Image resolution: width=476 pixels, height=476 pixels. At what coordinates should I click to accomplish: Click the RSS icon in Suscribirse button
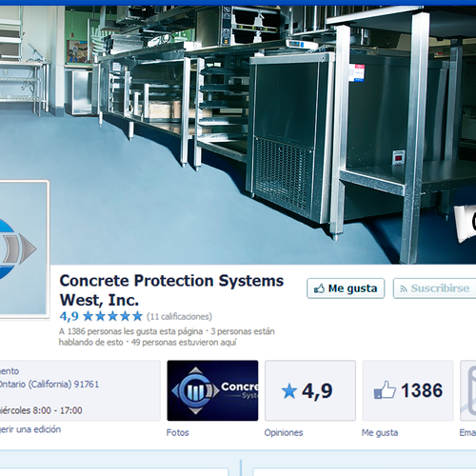click(x=404, y=288)
